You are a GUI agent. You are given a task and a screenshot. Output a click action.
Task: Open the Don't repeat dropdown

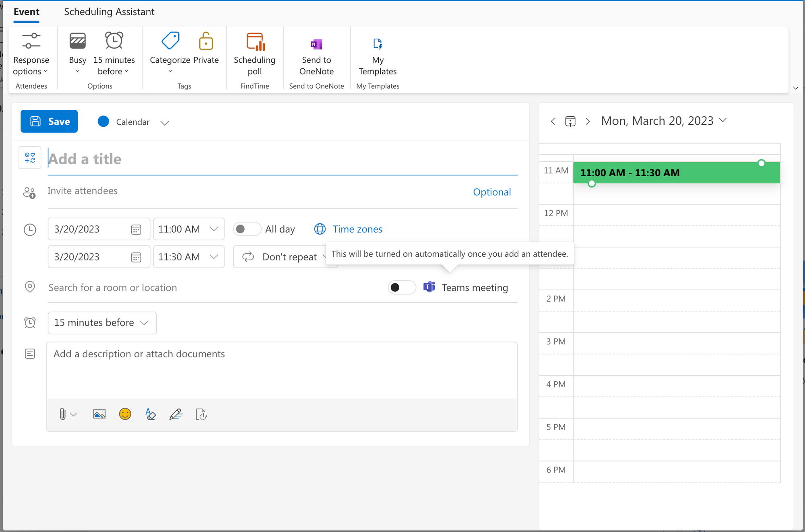tap(289, 257)
